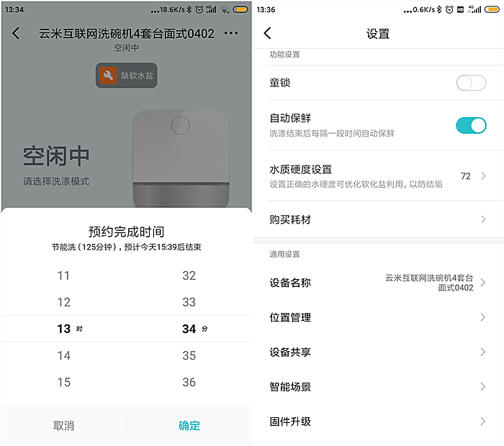Open the 设备名称 row label
The image size is (504, 446).
290,283
